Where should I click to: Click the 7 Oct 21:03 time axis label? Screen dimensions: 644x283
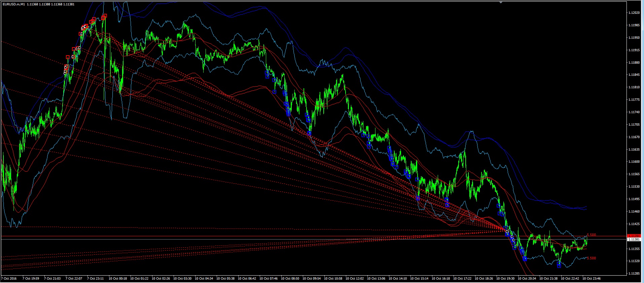tap(52, 279)
